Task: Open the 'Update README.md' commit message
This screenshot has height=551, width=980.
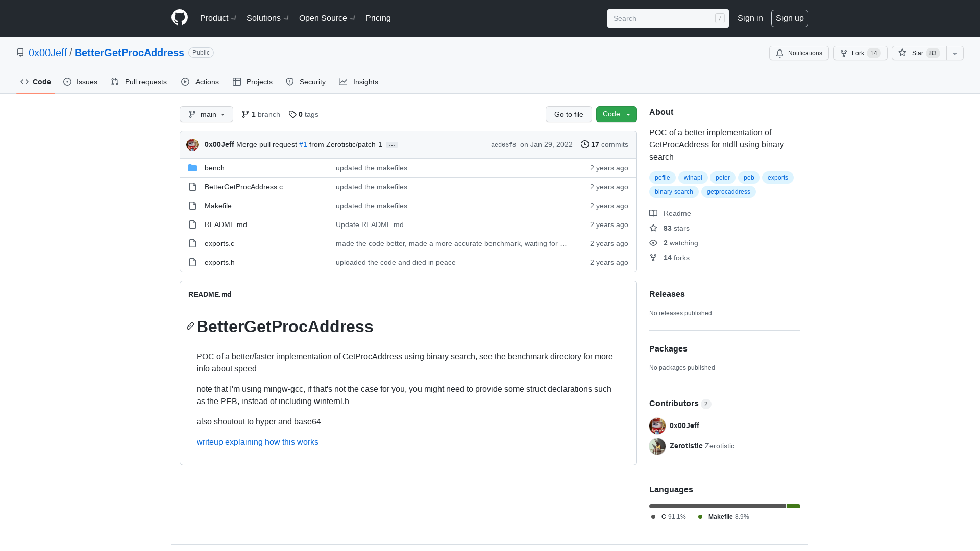Action: [370, 224]
